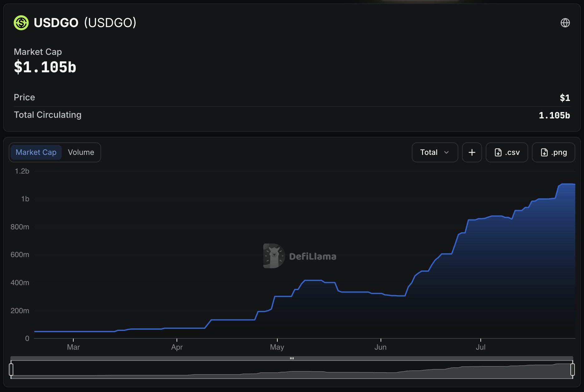Click the Total Circulating label
Viewport: 584px width, 392px height.
[x=47, y=115]
